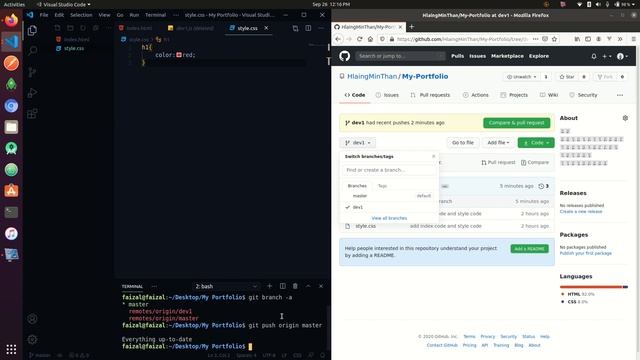Open the HlaingMinThan owner link
Screen dimensions: 640x360
pos(372,76)
